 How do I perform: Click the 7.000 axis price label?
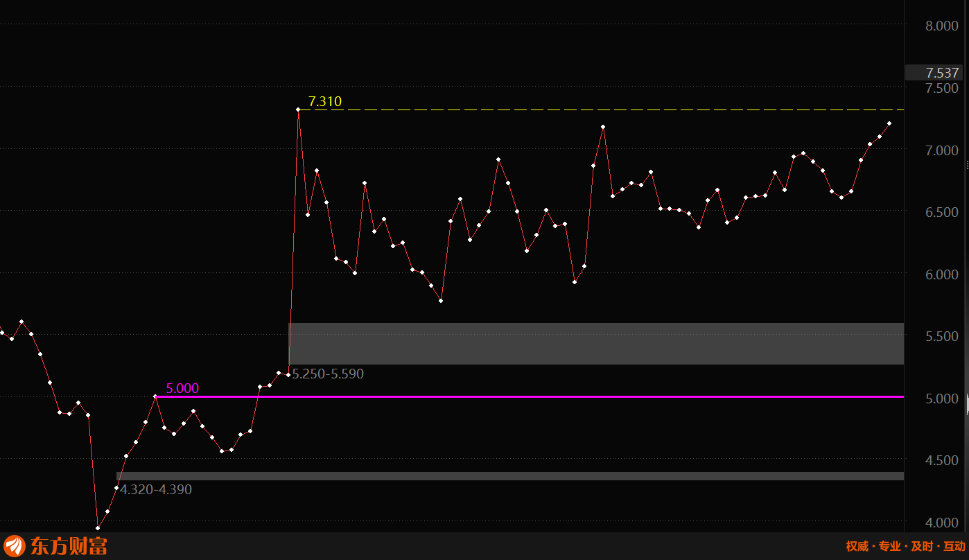942,150
